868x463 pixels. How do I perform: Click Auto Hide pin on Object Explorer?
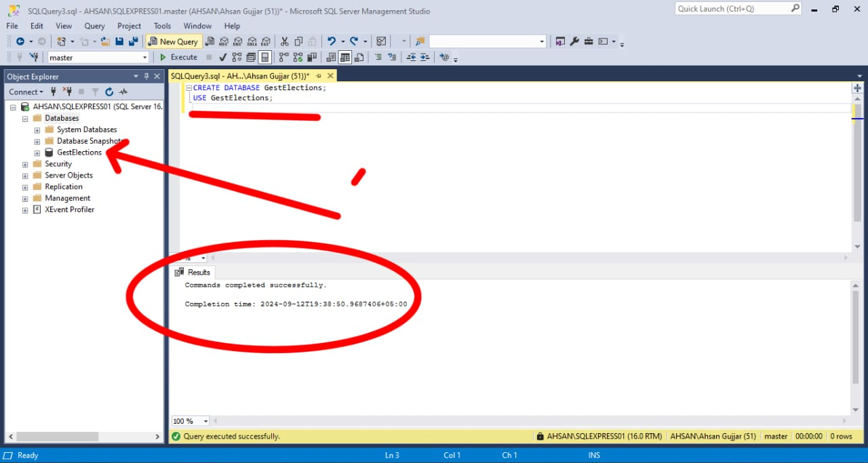146,77
